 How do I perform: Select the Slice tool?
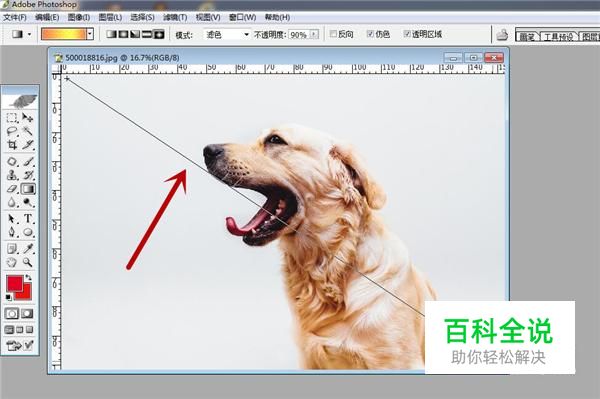tap(28, 145)
